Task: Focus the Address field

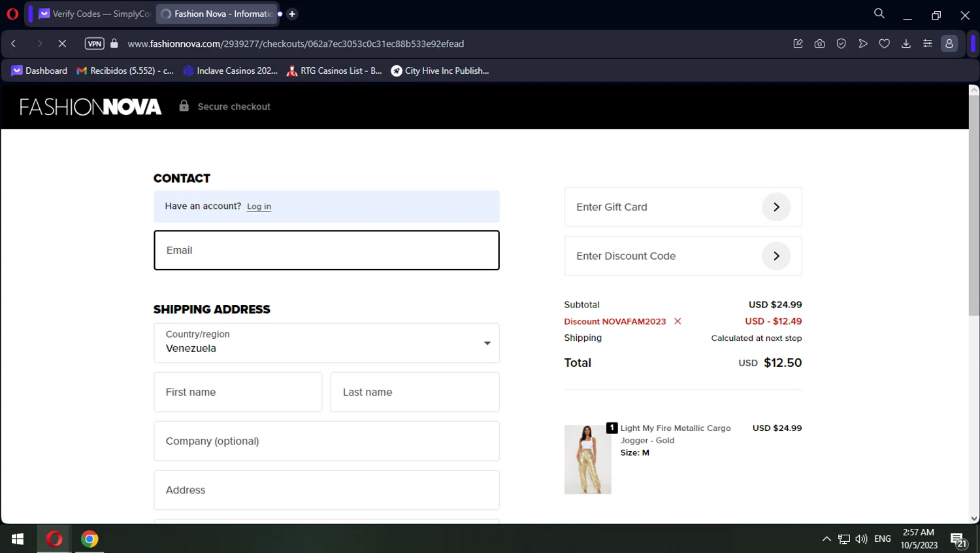Action: point(327,490)
